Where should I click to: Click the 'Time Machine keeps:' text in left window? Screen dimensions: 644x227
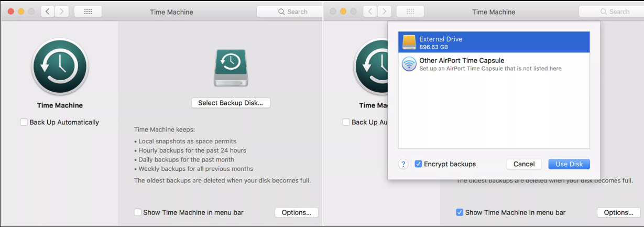[164, 129]
